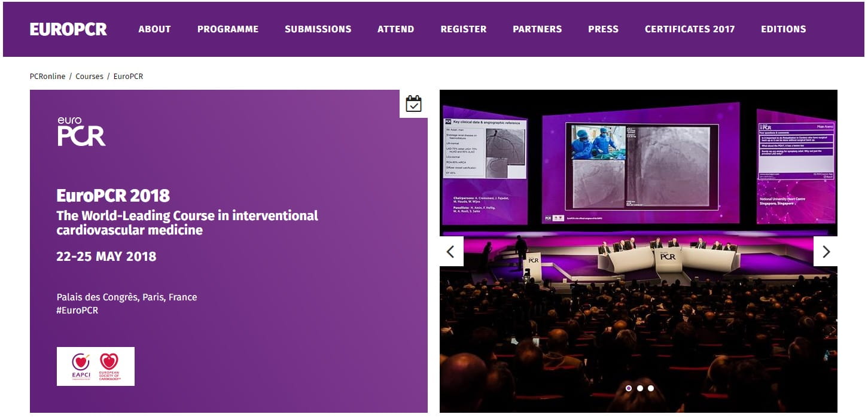Open the PARTNERS menu
The image size is (868, 417).
pyautogui.click(x=537, y=29)
